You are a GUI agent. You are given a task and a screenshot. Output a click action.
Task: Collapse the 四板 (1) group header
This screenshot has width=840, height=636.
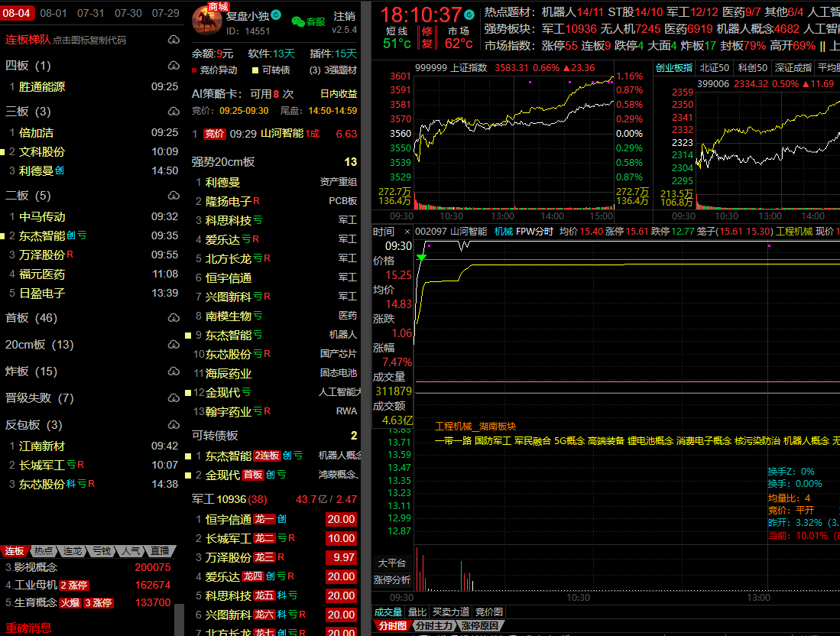(28, 66)
